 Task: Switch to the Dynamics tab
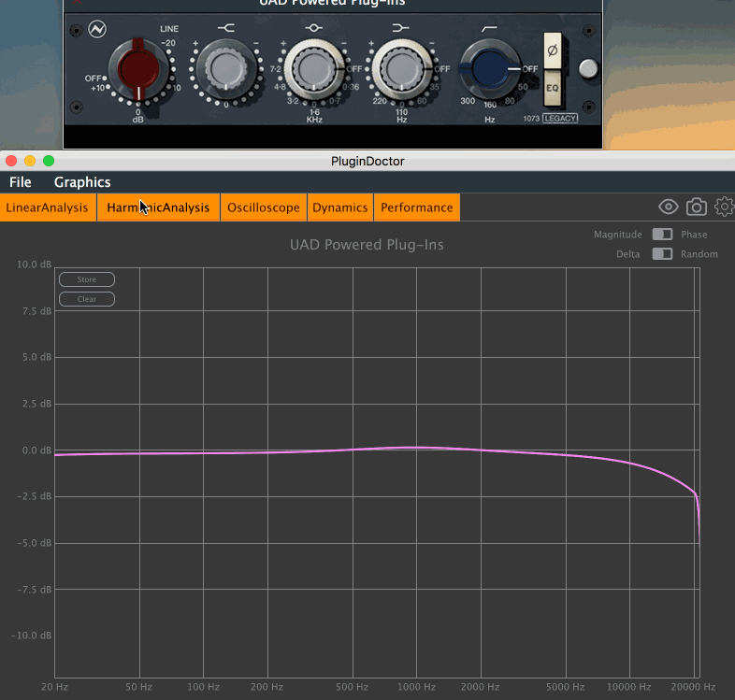[x=340, y=207]
